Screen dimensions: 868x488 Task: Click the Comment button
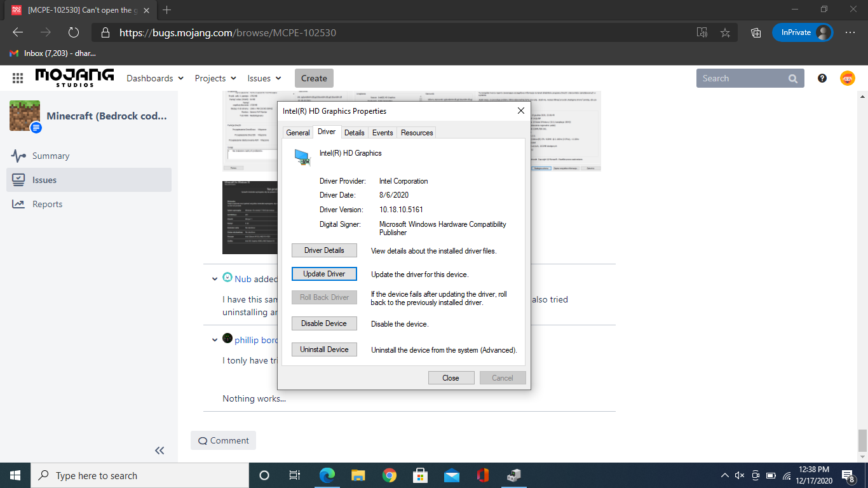(x=223, y=440)
